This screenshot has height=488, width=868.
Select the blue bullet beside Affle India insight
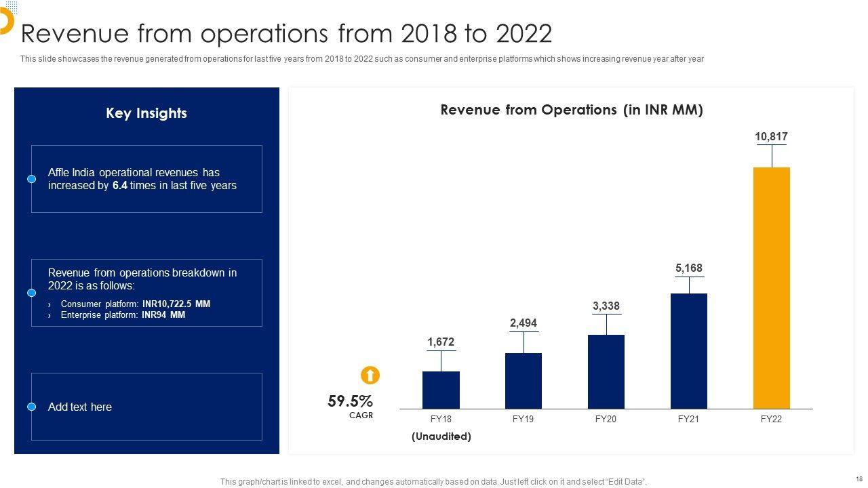[31, 179]
